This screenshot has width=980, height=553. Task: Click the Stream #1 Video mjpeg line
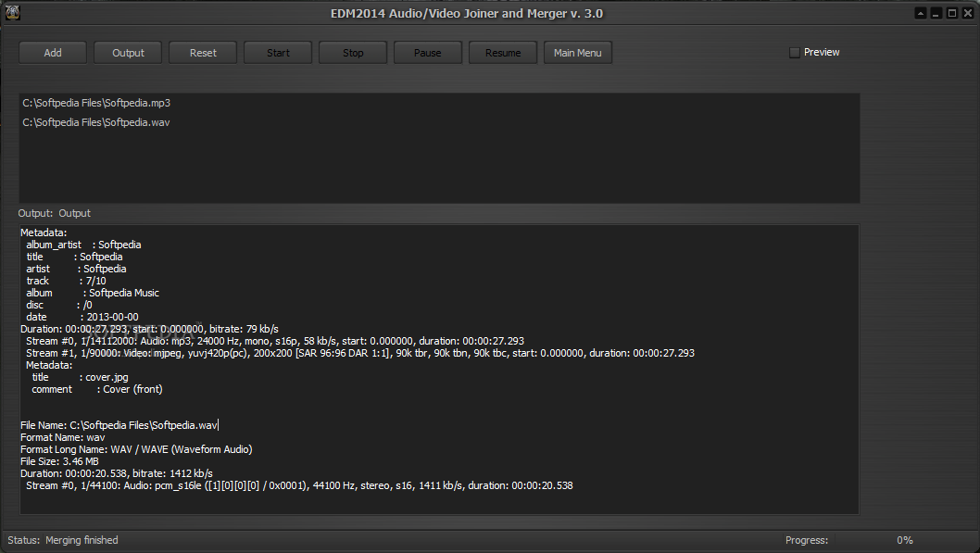pos(360,353)
